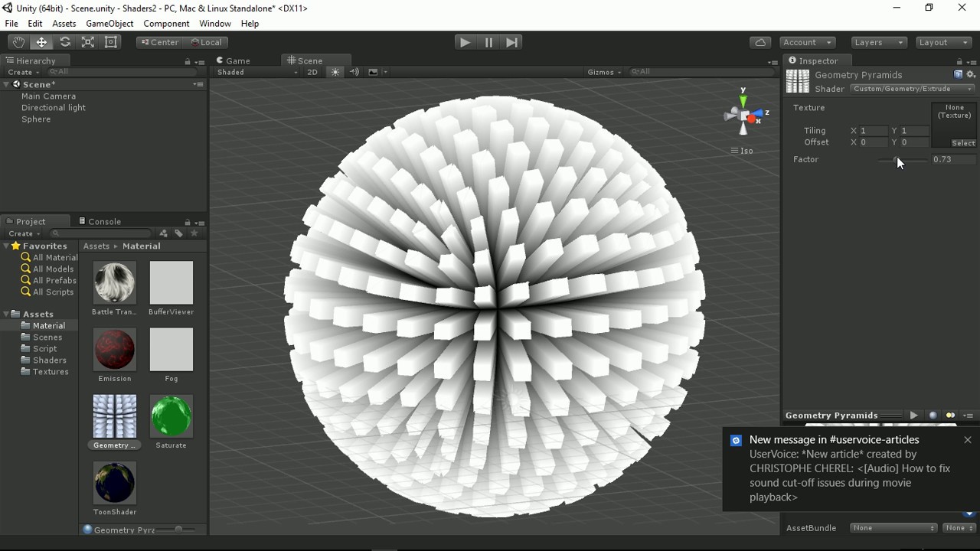This screenshot has height=551, width=980.
Task: Switch pivot mode from Center to Pivot
Action: click(159, 42)
